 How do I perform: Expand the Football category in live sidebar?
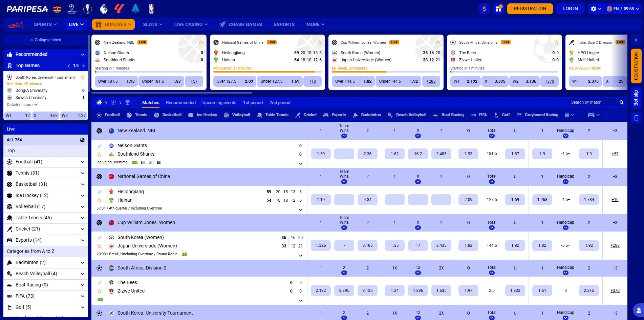coord(83,162)
